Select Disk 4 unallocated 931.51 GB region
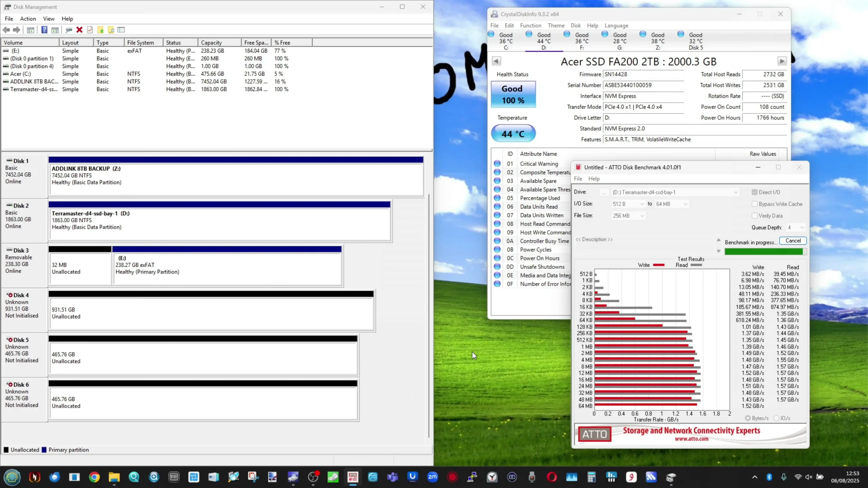Screen dimensions: 868x488 [x=211, y=313]
